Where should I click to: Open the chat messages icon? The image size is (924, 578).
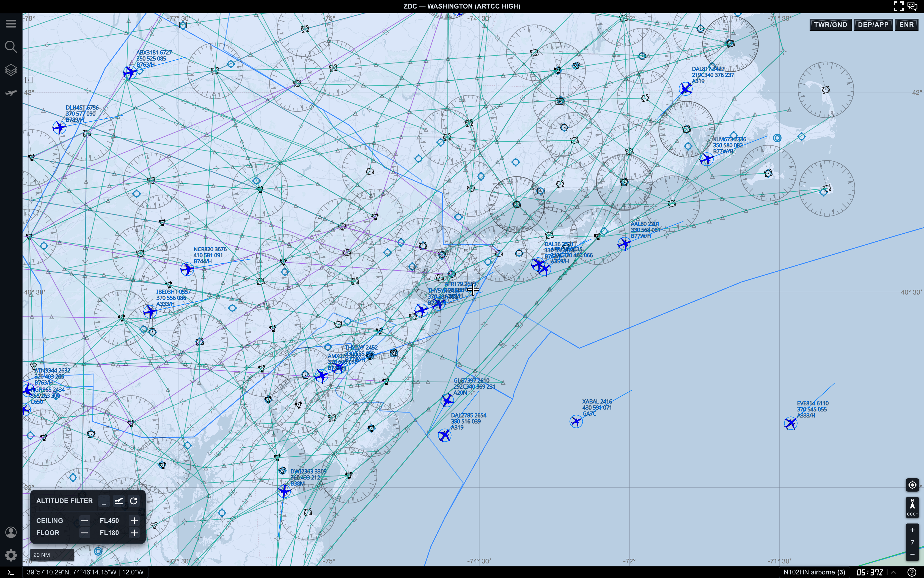[x=912, y=6]
